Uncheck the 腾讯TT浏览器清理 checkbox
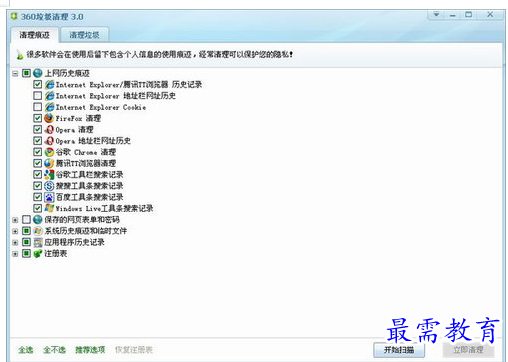Screen dimensions: 508x362 pos(37,163)
